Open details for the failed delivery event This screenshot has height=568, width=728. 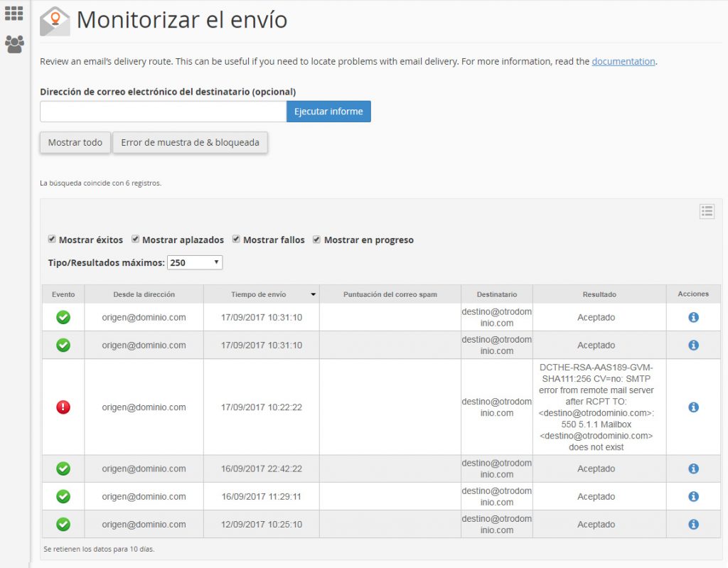[692, 407]
